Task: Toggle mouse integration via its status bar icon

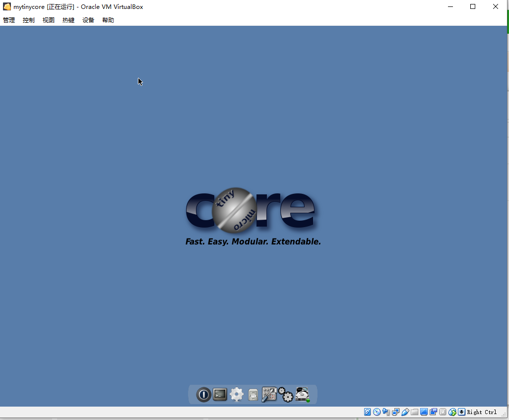Action: pos(452,412)
